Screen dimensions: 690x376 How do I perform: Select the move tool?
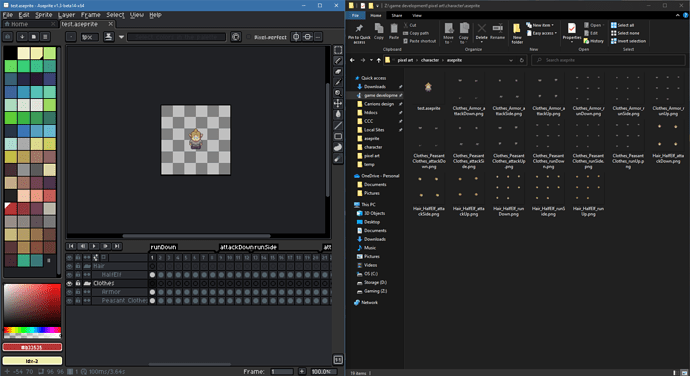(338, 103)
